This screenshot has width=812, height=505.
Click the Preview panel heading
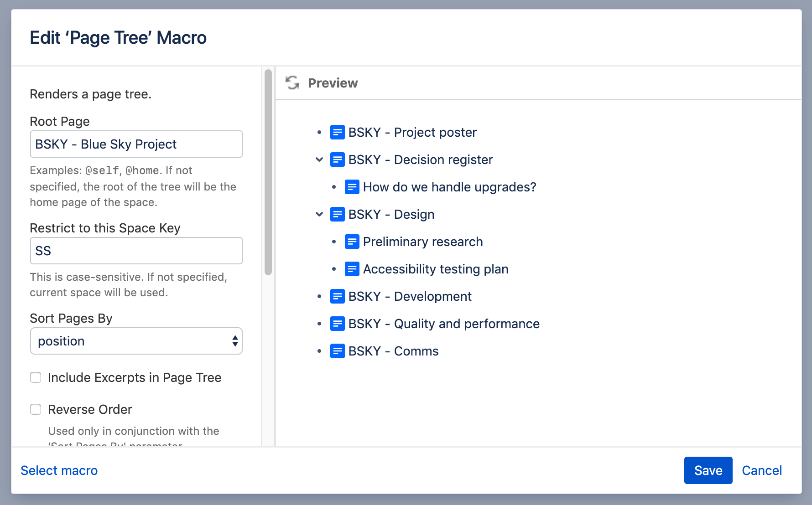click(x=333, y=83)
